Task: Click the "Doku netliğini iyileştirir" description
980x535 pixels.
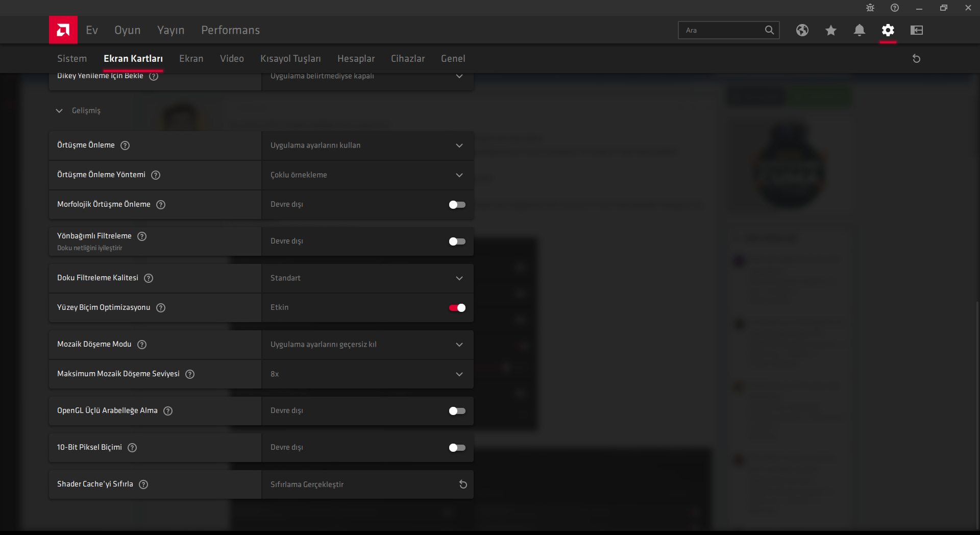Action: click(x=90, y=248)
